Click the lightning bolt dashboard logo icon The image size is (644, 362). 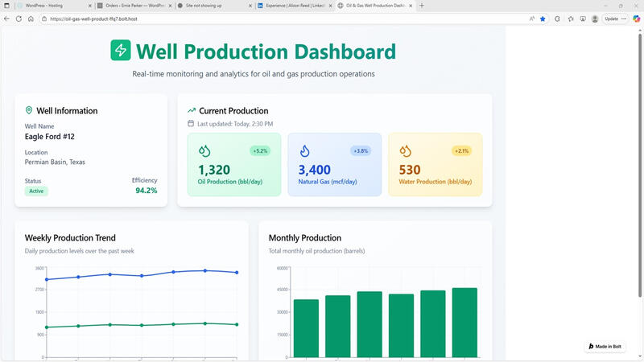pos(121,51)
